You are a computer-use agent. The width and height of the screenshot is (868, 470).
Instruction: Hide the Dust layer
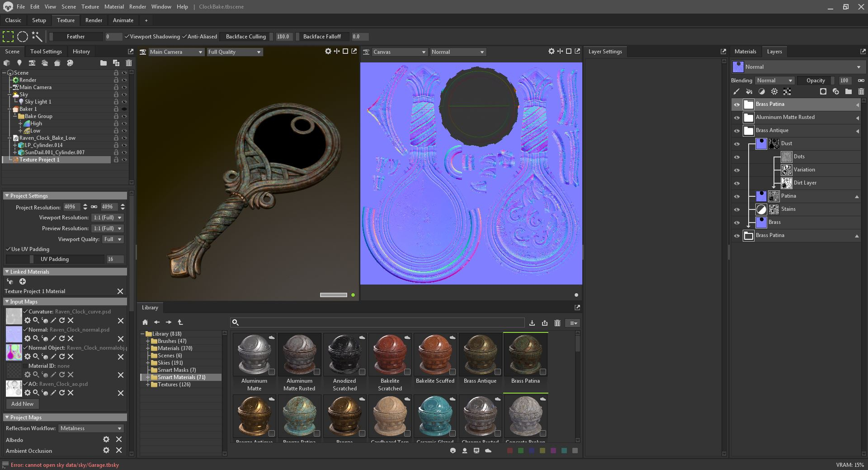point(737,144)
